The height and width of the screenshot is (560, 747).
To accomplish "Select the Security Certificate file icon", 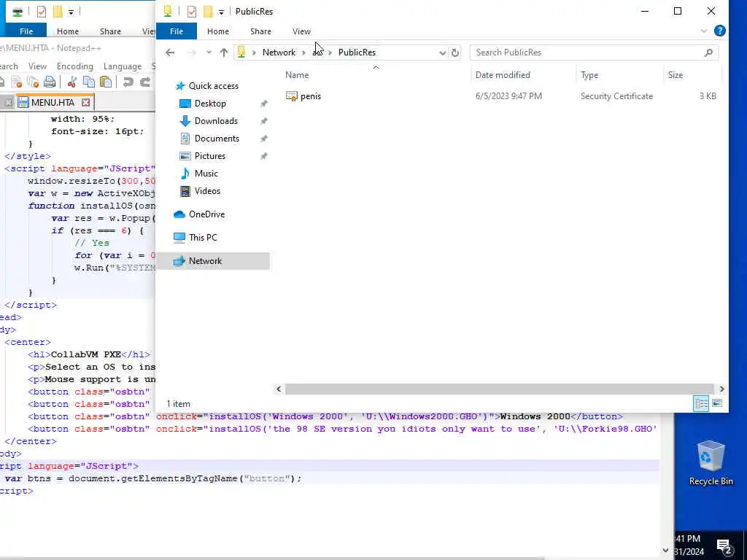I will [292, 96].
